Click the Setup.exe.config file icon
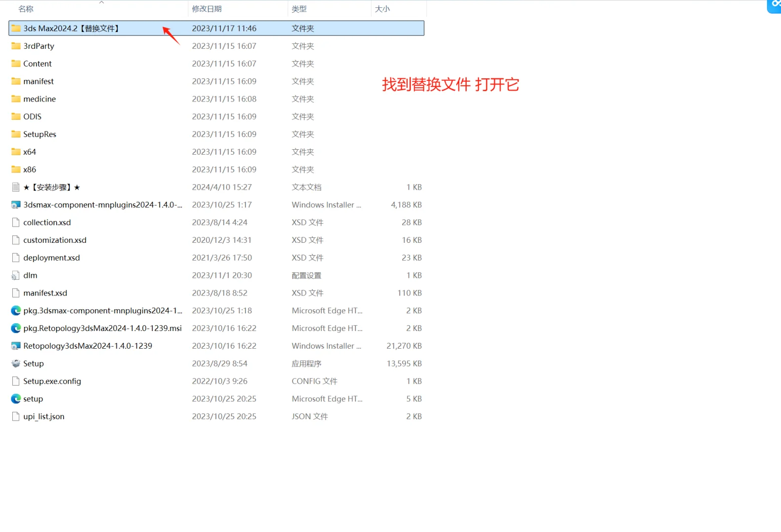 (x=16, y=381)
